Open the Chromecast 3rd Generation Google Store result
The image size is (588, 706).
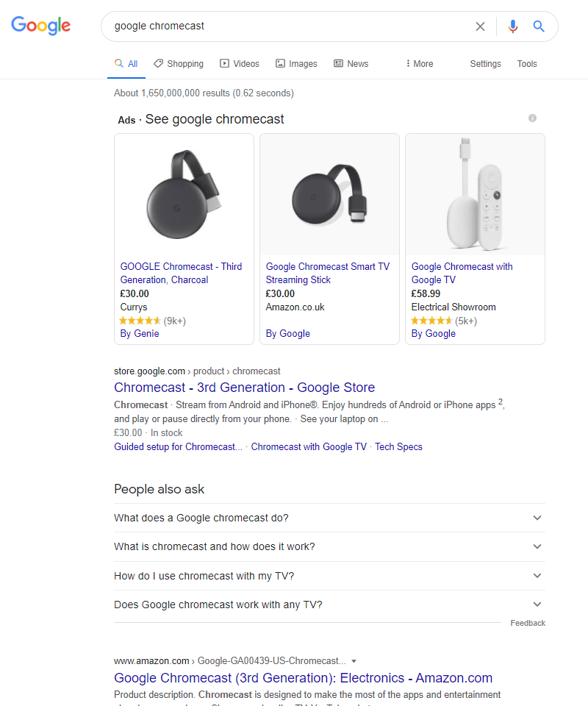point(244,388)
